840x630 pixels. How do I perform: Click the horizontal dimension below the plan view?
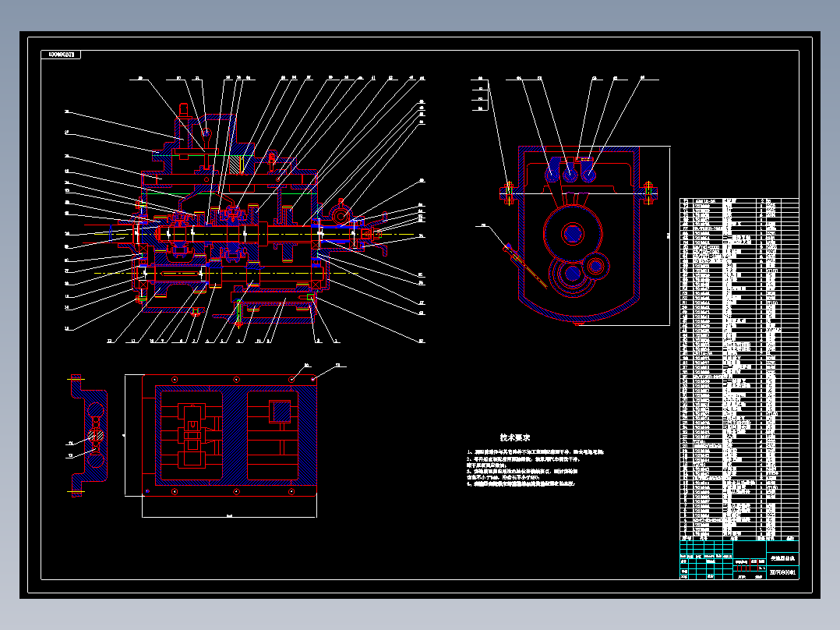point(229,516)
